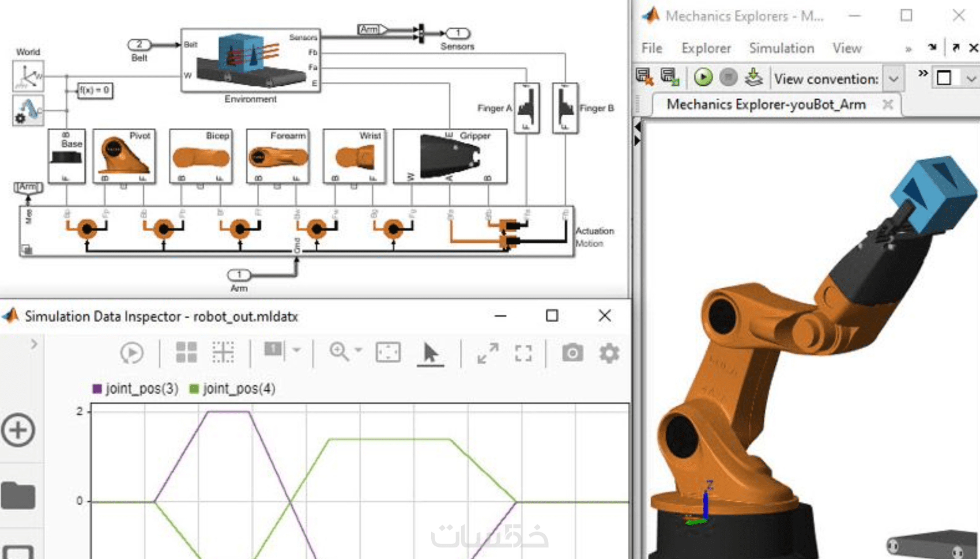Click the joint_pos(4) legend label

pos(239,389)
